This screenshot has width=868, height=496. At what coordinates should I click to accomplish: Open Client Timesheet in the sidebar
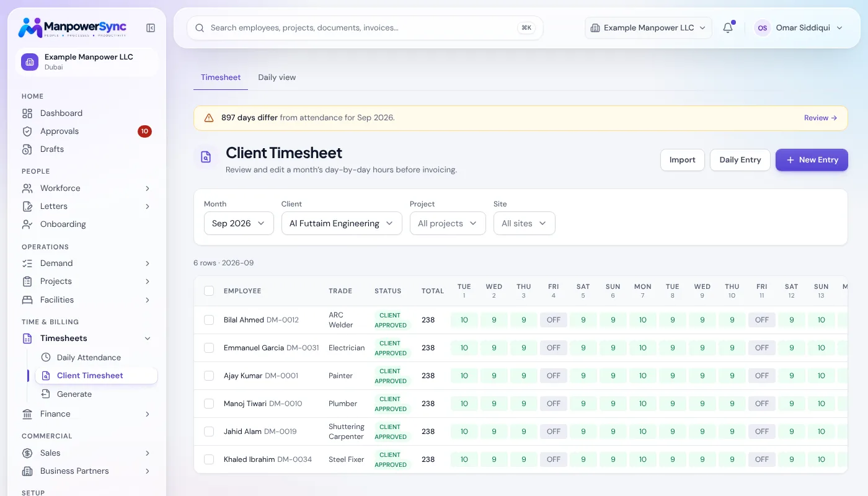coord(96,376)
